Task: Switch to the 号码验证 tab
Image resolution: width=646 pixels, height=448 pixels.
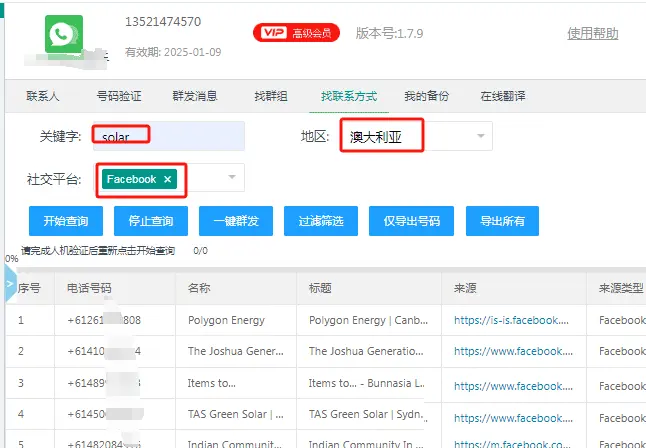Action: 118,96
